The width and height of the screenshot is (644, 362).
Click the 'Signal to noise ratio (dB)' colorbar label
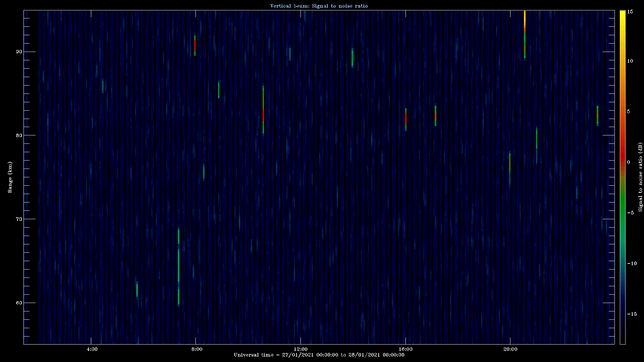pos(640,177)
